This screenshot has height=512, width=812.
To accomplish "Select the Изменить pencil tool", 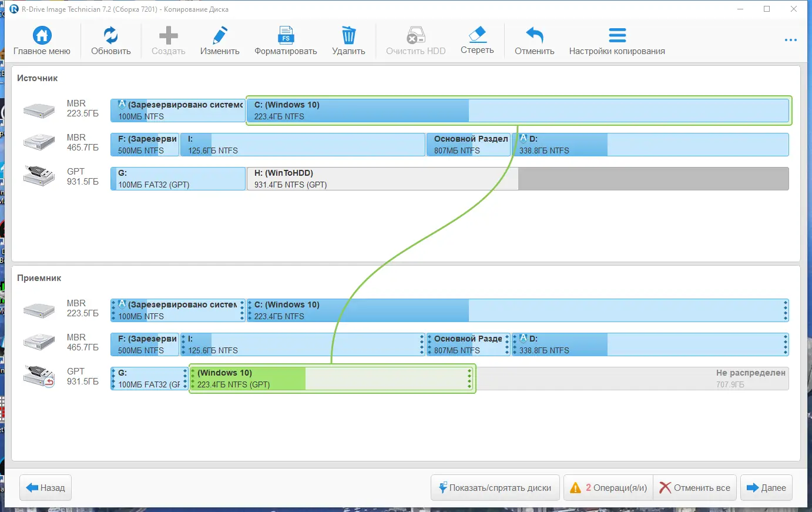I will click(220, 35).
